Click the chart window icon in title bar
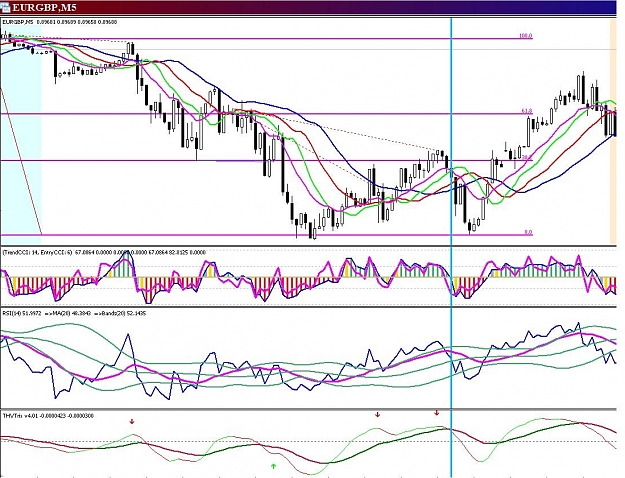Image resolution: width=625 pixels, height=478 pixels. click(x=5, y=7)
